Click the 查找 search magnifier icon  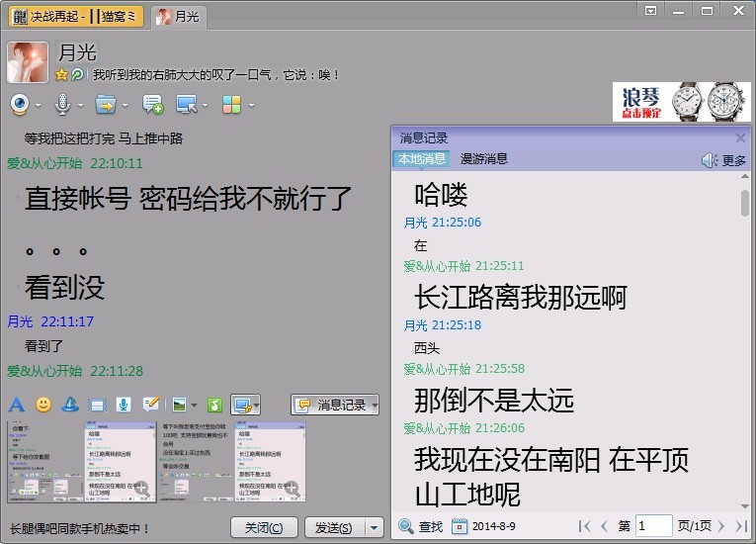pyautogui.click(x=406, y=526)
